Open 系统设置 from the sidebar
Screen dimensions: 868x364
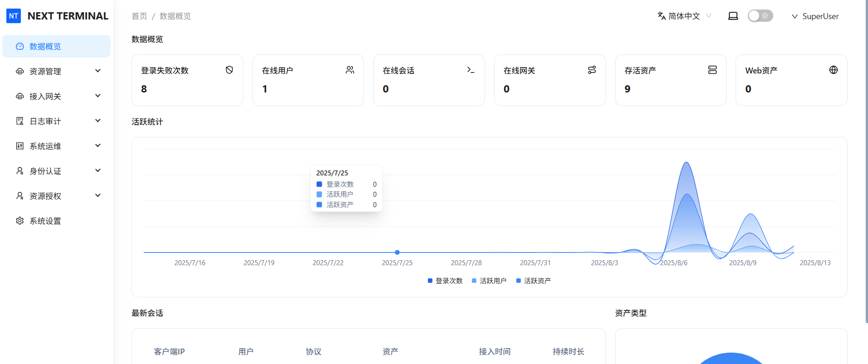pyautogui.click(x=45, y=221)
